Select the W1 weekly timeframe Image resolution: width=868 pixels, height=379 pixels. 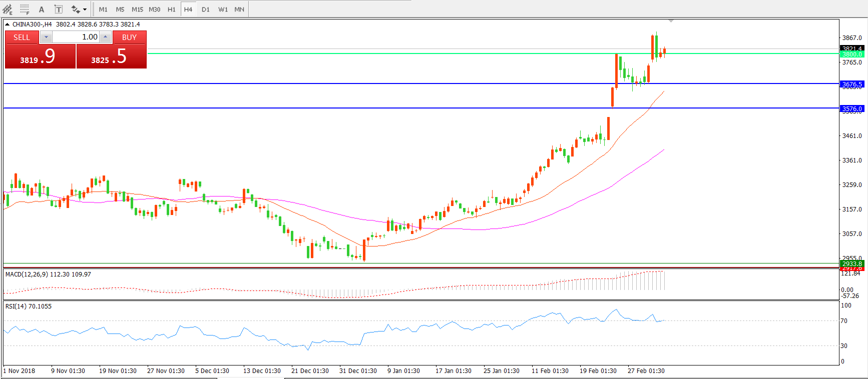click(x=223, y=9)
